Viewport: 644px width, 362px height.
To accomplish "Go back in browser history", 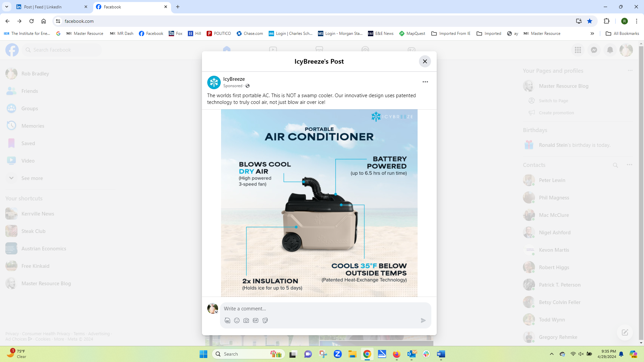I will point(7,21).
